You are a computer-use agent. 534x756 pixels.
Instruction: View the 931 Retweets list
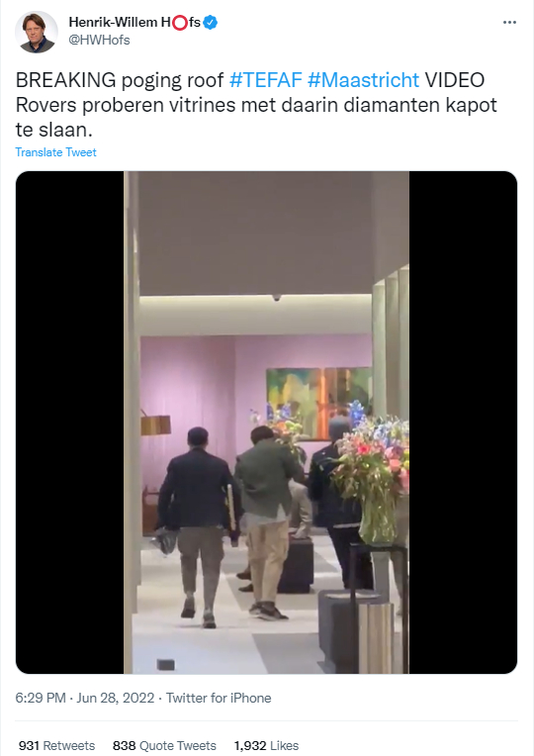pos(57,745)
